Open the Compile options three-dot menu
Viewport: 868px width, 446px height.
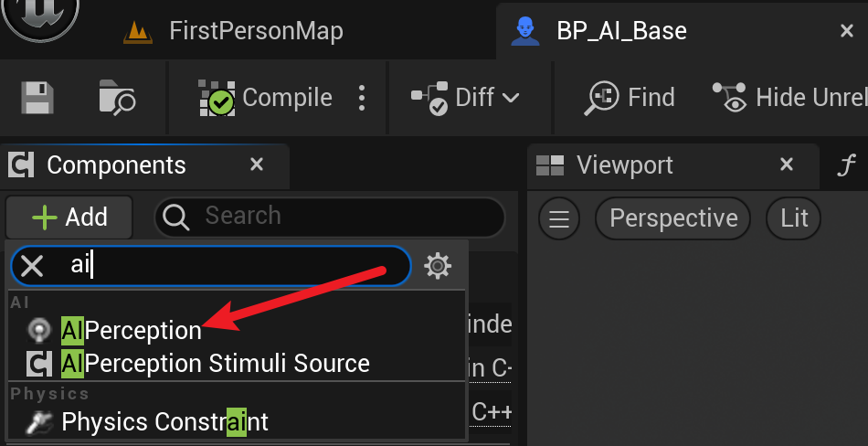tap(363, 98)
